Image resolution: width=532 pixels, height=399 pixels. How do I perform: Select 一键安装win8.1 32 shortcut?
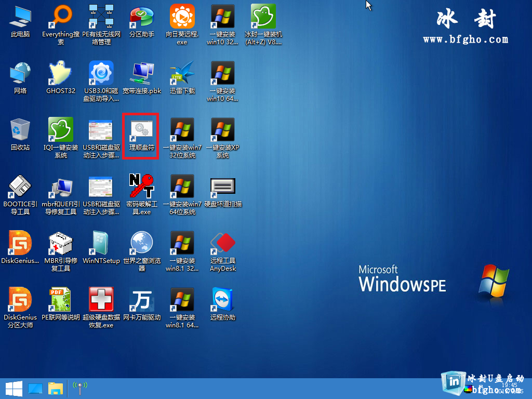[182, 251]
